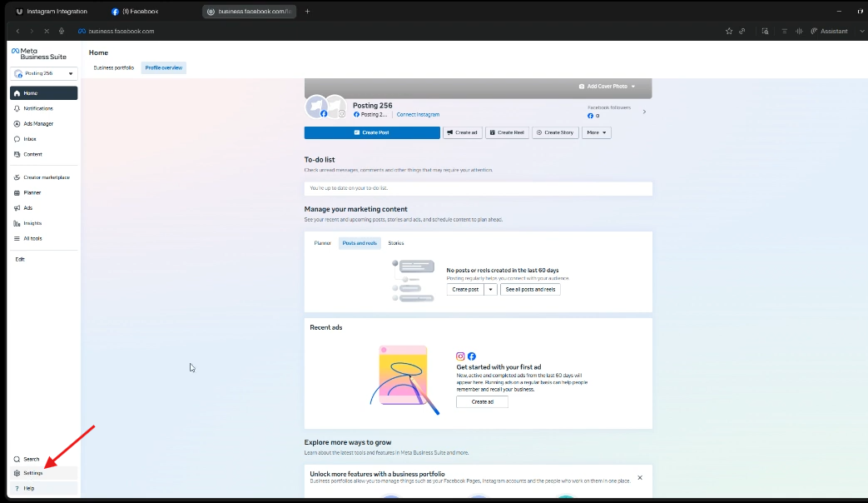Click Edit in the sidebar
868x503 pixels.
(20, 259)
